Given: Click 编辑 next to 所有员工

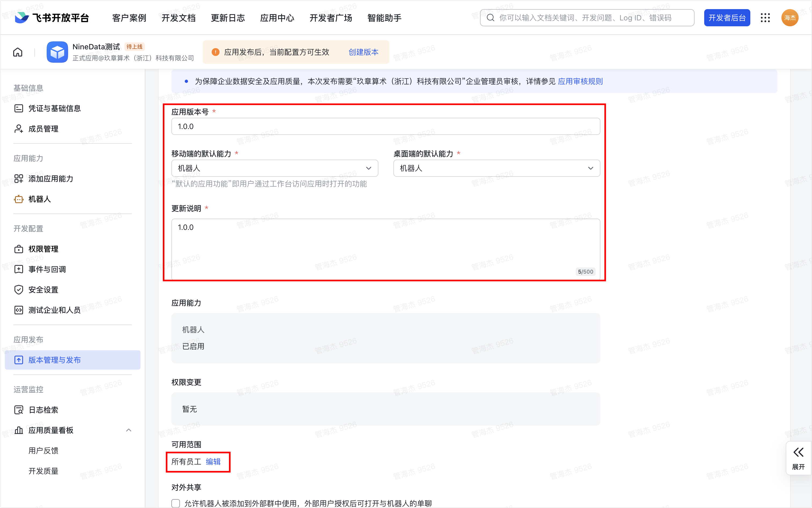Looking at the screenshot, I should point(213,462).
